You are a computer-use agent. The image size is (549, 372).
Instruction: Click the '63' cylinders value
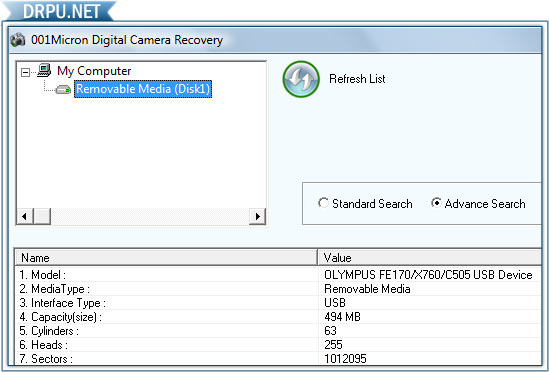click(x=331, y=331)
